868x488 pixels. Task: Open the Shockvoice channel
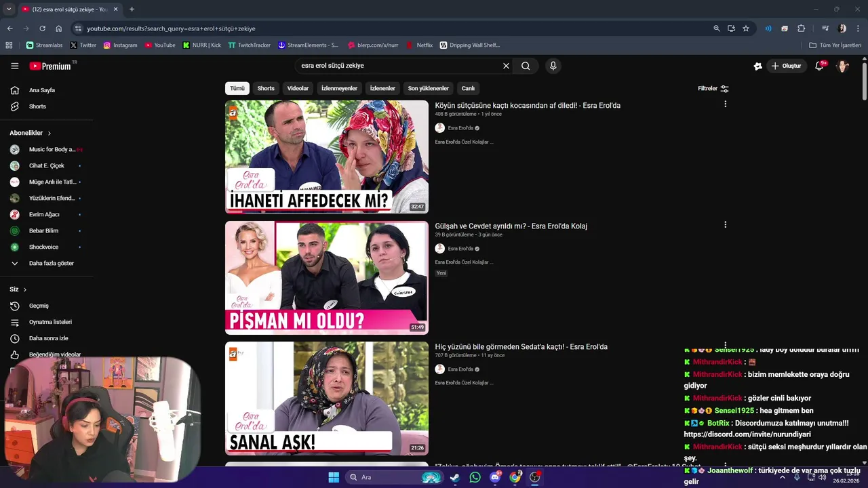click(x=46, y=247)
